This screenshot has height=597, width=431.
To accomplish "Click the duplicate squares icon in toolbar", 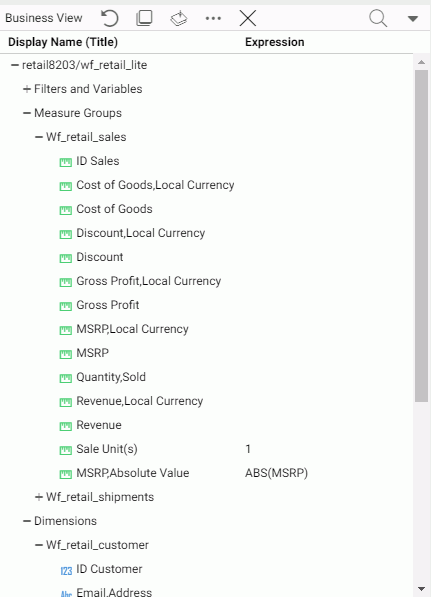I will click(144, 18).
